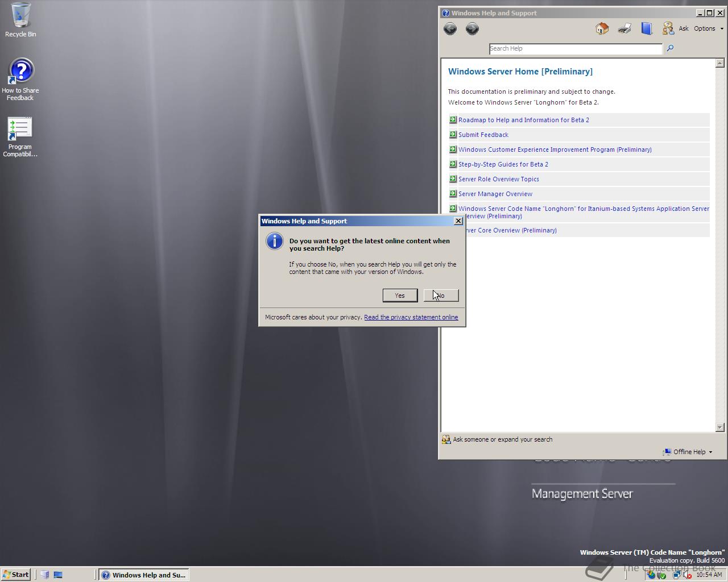Open Server Core Overview (Preliminary) link
Image resolution: width=728 pixels, height=582 pixels.
point(511,230)
